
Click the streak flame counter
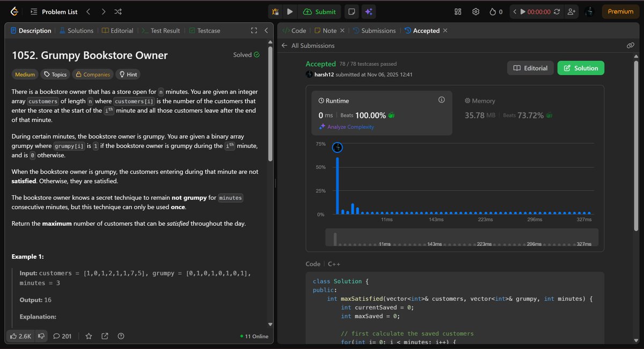click(x=496, y=11)
